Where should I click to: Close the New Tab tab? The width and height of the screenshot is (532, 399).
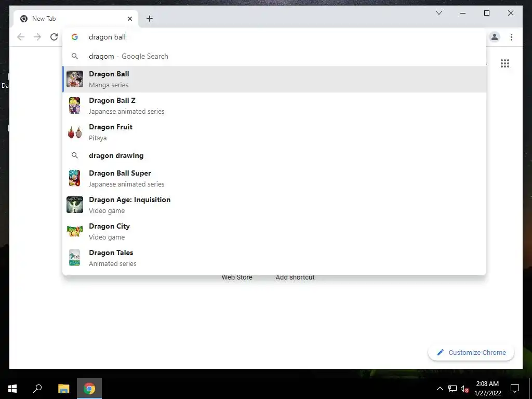129,19
